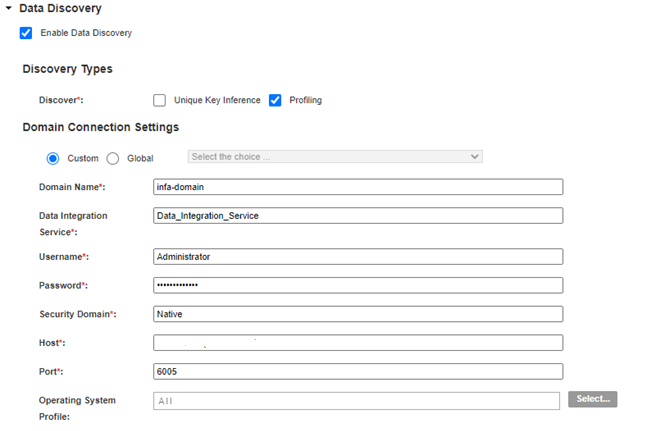Click the 'Global' radio label
Image resolution: width=660 pixels, height=431 pixels.
[x=140, y=158]
